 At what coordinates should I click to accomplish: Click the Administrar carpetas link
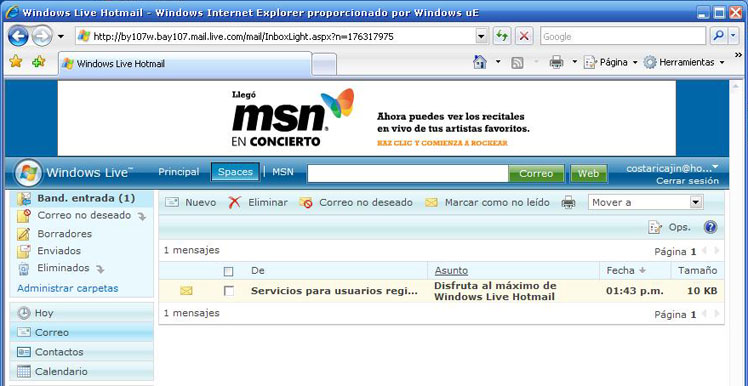coord(68,288)
